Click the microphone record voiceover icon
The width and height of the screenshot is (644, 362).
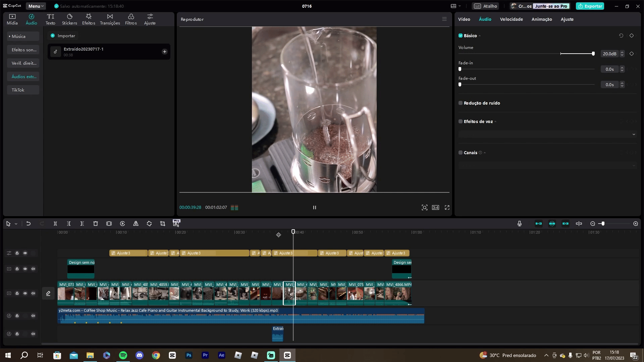tap(520, 224)
